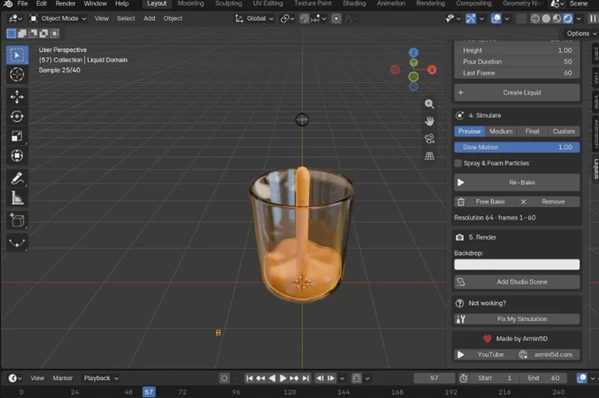599x398 pixels.
Task: Click the white Backdrop color swatch
Action: click(x=517, y=264)
